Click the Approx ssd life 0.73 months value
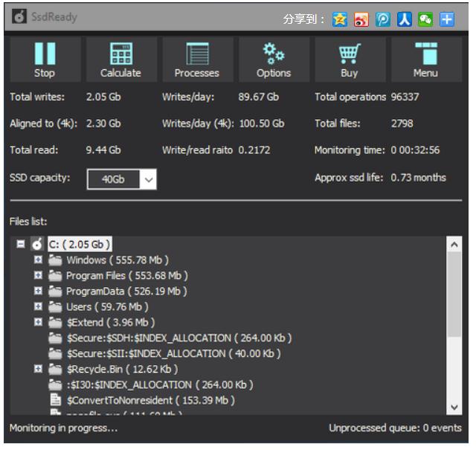 [x=418, y=178]
